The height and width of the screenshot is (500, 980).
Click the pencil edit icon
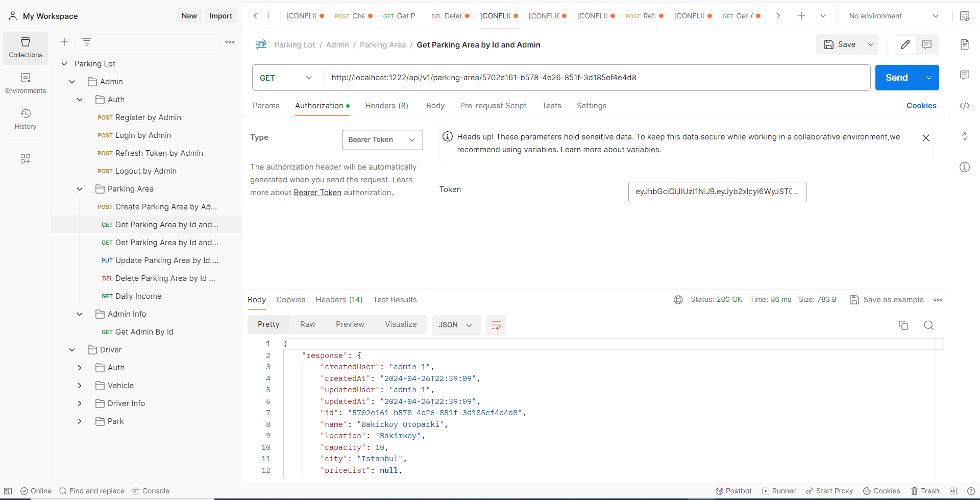905,44
